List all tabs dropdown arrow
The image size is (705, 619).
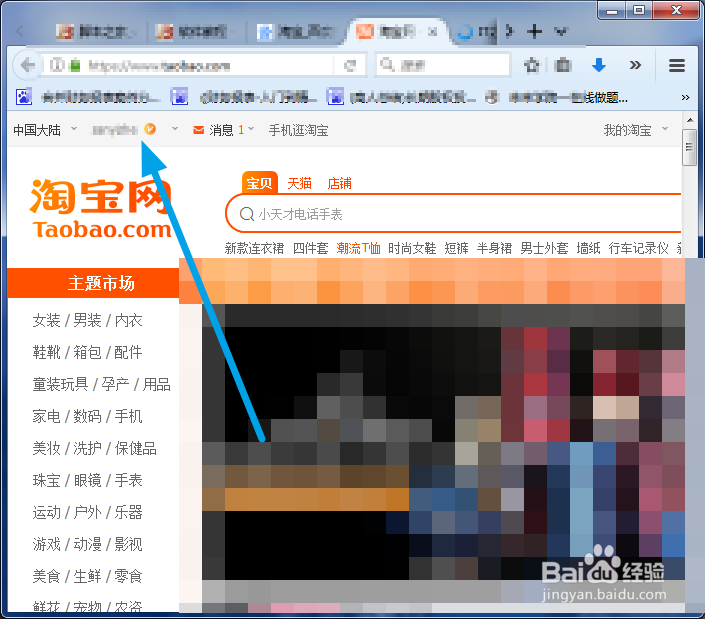click(561, 31)
